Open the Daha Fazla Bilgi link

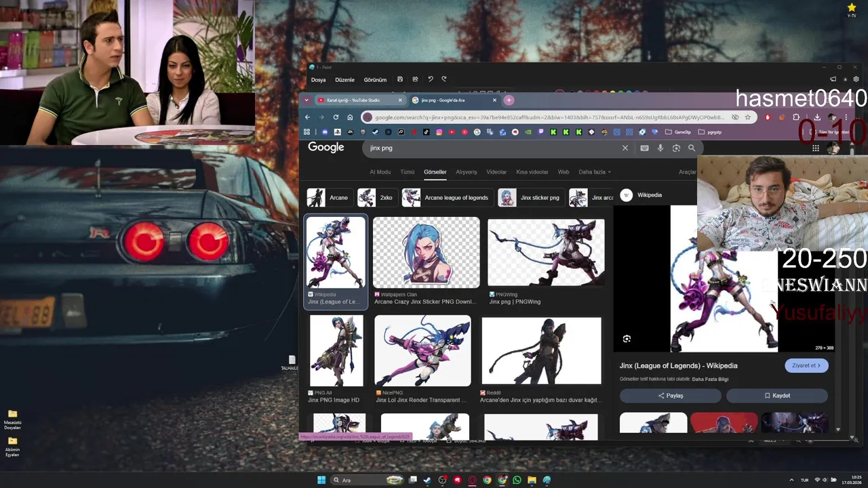(x=710, y=379)
